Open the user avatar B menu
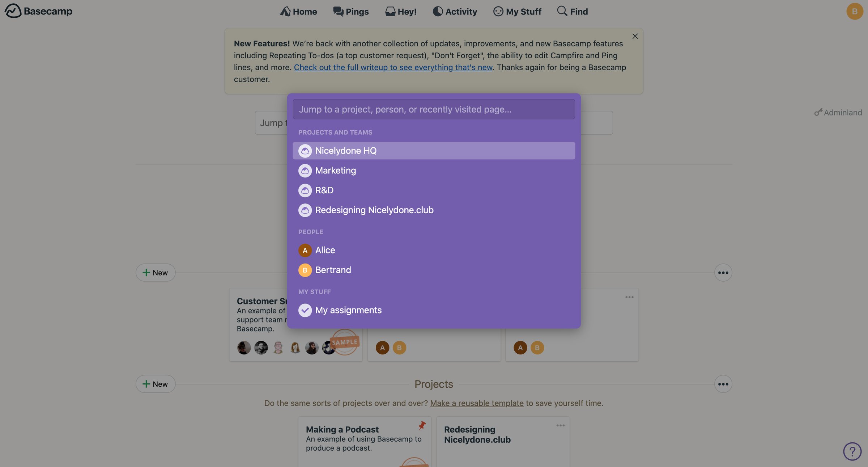The height and width of the screenshot is (467, 868). click(855, 11)
